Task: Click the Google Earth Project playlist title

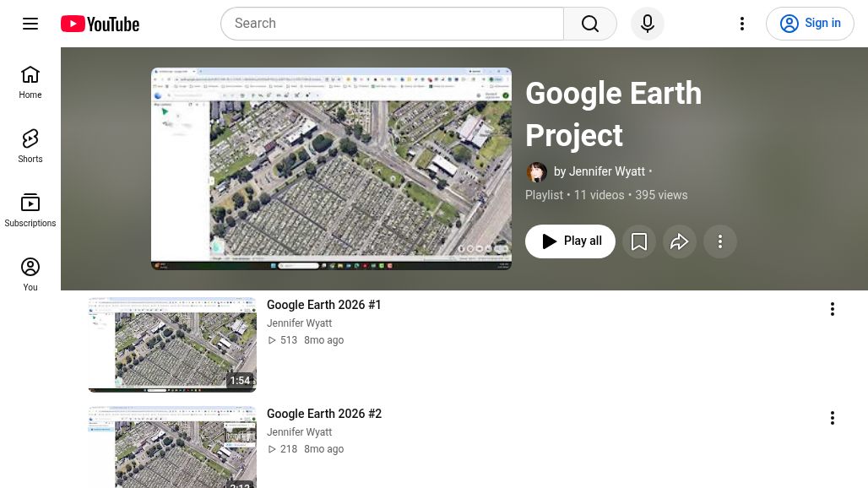Action: click(613, 114)
